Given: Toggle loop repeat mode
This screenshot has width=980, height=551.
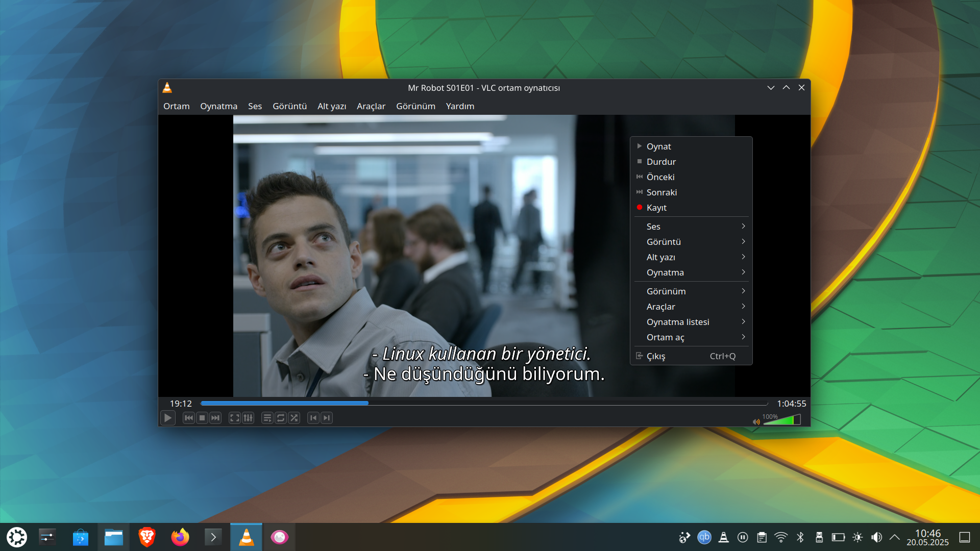Looking at the screenshot, I should (x=281, y=418).
